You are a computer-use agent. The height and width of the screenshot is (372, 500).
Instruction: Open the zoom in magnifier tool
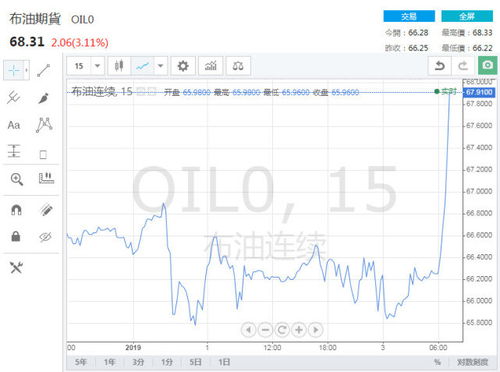point(16,179)
